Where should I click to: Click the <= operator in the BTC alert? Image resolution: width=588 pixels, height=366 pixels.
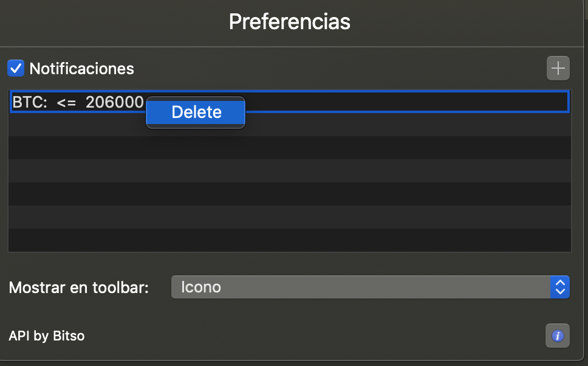coord(66,103)
